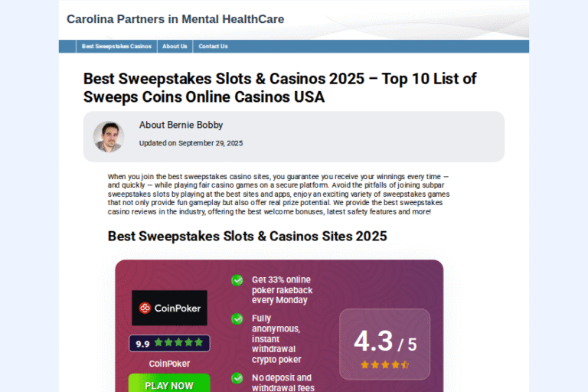This screenshot has height=392, width=588.
Task: Click the CoinPoker name below the rating badge
Action: point(169,364)
